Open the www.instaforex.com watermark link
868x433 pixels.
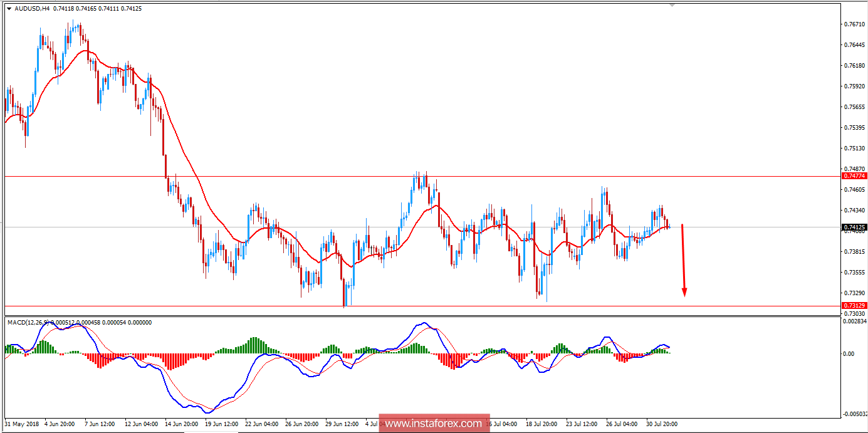click(434, 424)
